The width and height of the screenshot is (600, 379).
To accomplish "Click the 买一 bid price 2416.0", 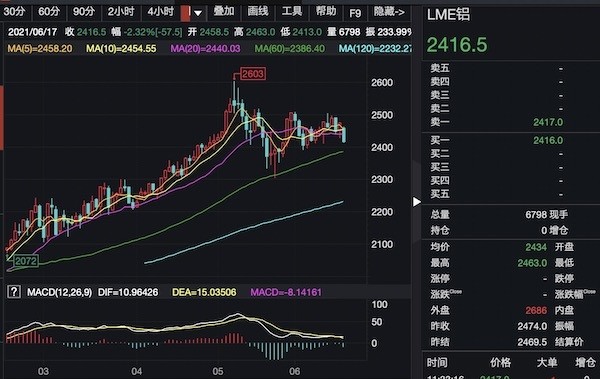I will [x=548, y=140].
